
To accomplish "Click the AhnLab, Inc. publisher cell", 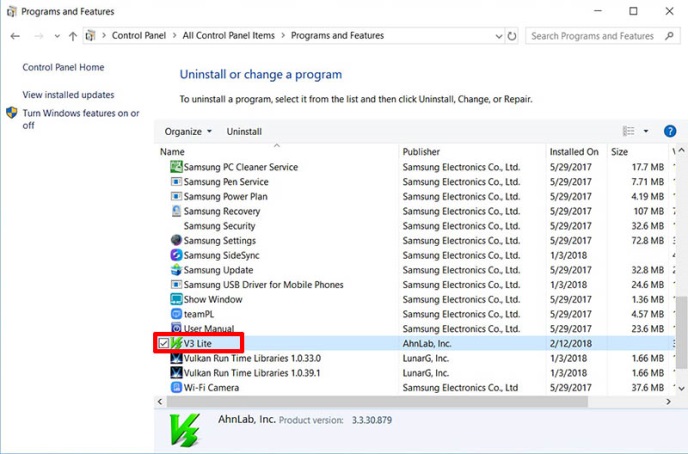I will coord(426,343).
